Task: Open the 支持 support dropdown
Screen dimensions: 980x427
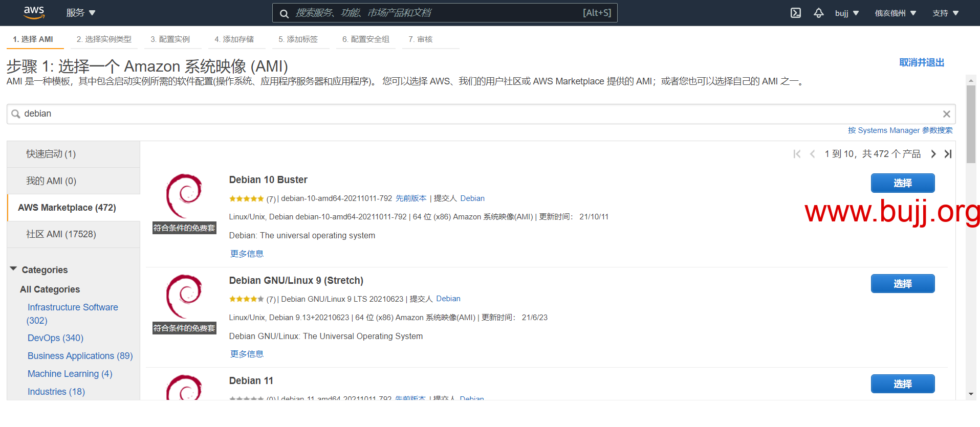Action: pyautogui.click(x=946, y=13)
